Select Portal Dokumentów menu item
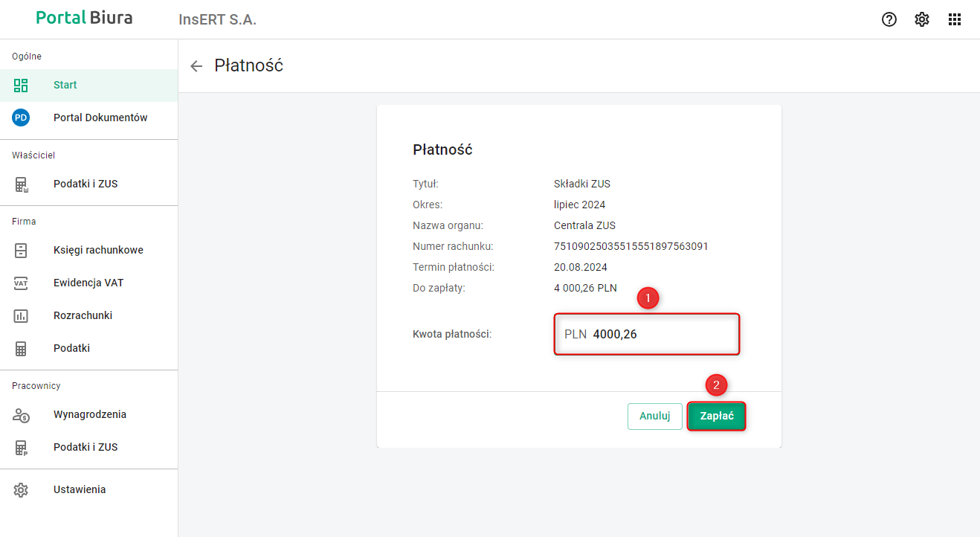Screen dimensions: 980x537 click(100, 118)
